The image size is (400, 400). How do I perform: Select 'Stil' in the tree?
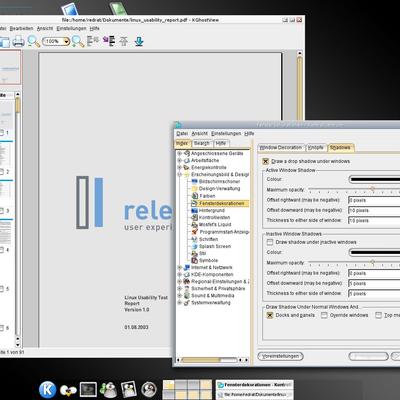click(x=203, y=253)
